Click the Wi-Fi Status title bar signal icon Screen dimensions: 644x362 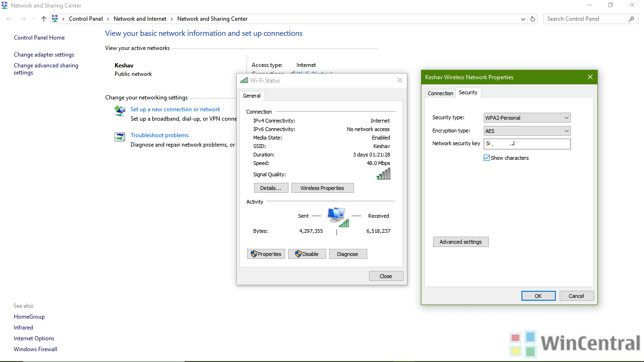pos(244,80)
